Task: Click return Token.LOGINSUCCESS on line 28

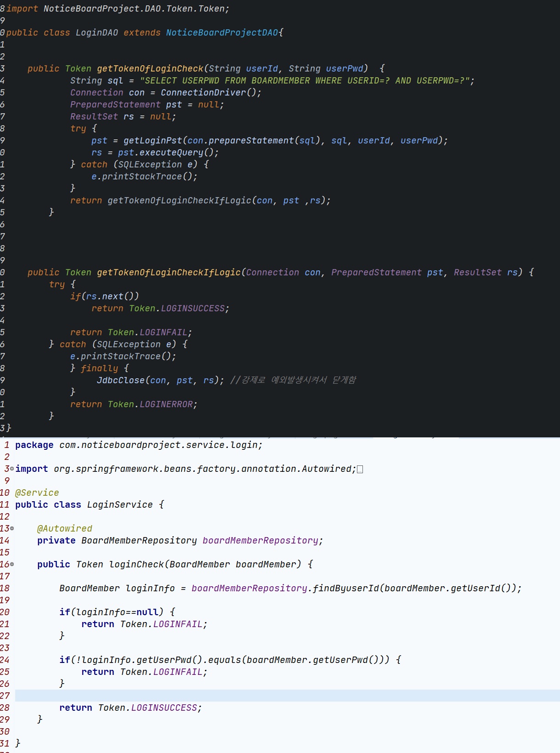Action: coord(130,708)
